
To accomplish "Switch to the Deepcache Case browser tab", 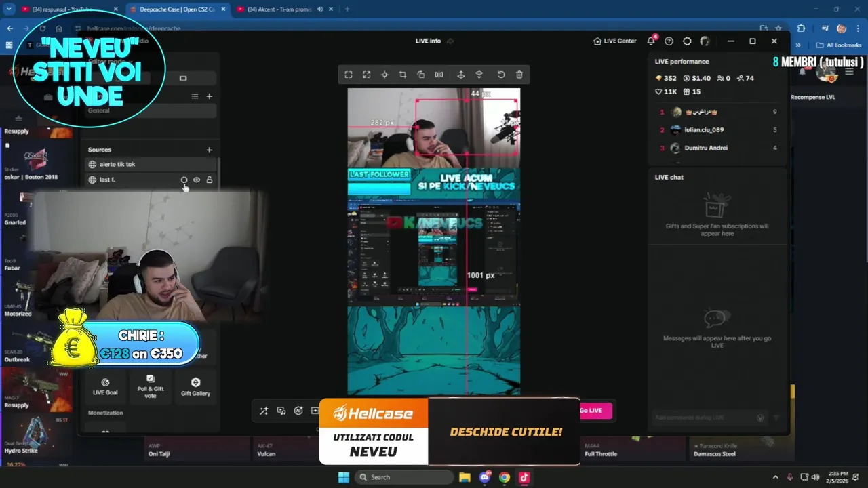I will pyautogui.click(x=177, y=9).
